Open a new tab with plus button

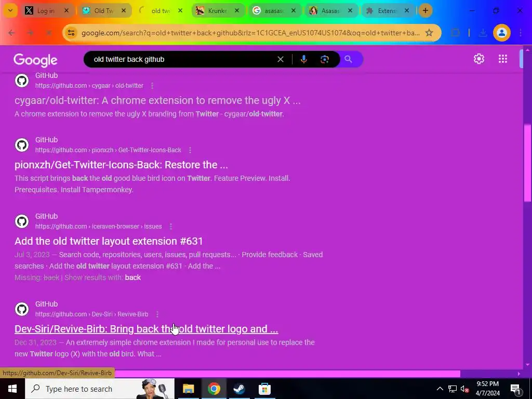pyautogui.click(x=425, y=10)
